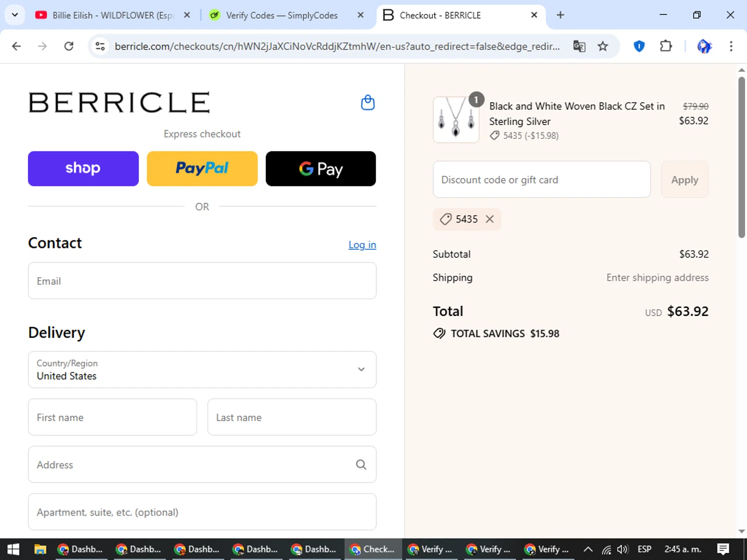Open the first Dashb... taskbar window
This screenshot has width=747, height=560.
pyautogui.click(x=81, y=549)
